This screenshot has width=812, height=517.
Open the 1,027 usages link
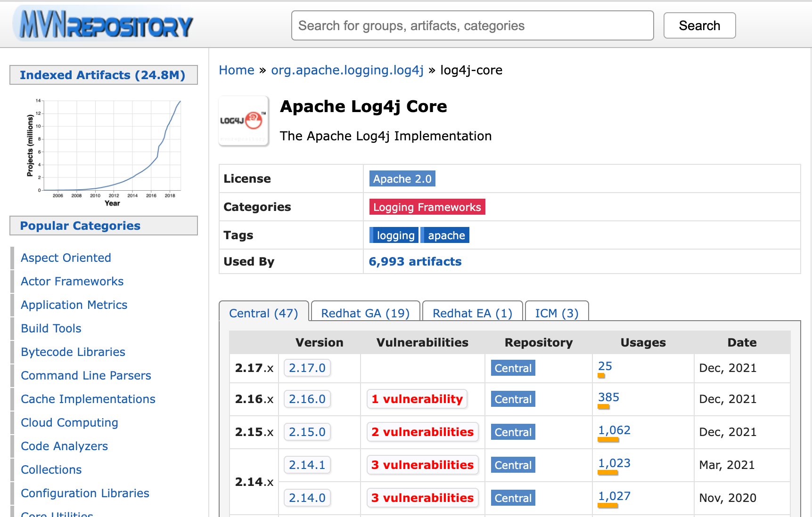(x=614, y=496)
